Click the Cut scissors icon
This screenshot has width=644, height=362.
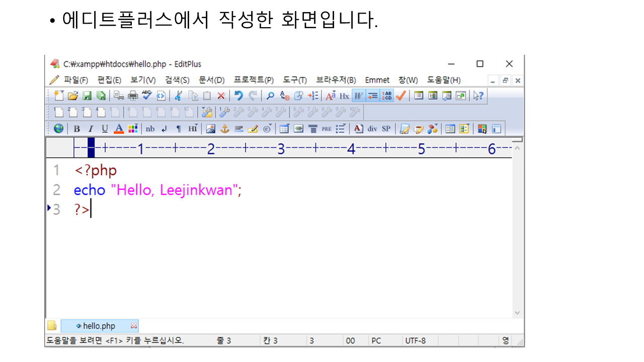click(x=178, y=96)
